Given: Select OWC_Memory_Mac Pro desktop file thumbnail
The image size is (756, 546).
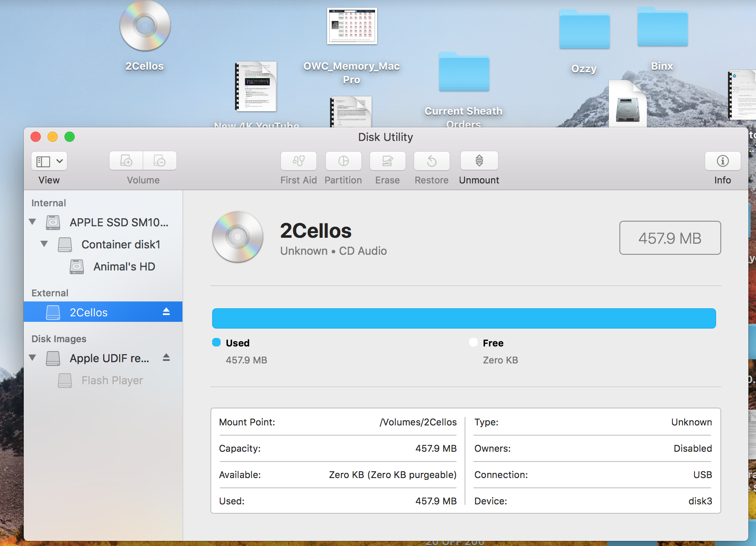Looking at the screenshot, I should [x=352, y=25].
